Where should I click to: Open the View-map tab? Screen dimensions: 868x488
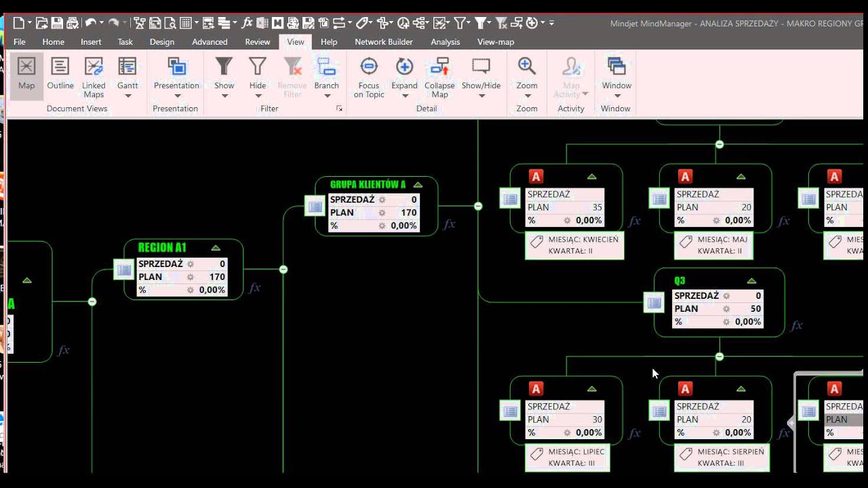click(496, 42)
